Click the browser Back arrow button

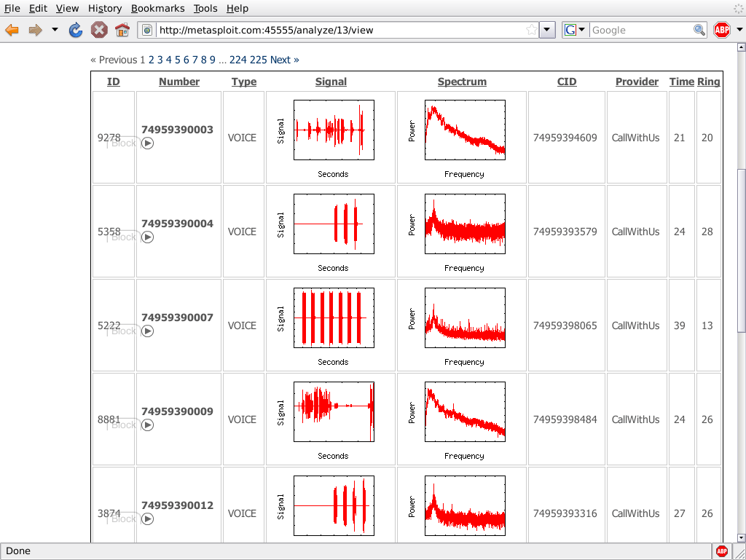pyautogui.click(x=12, y=30)
